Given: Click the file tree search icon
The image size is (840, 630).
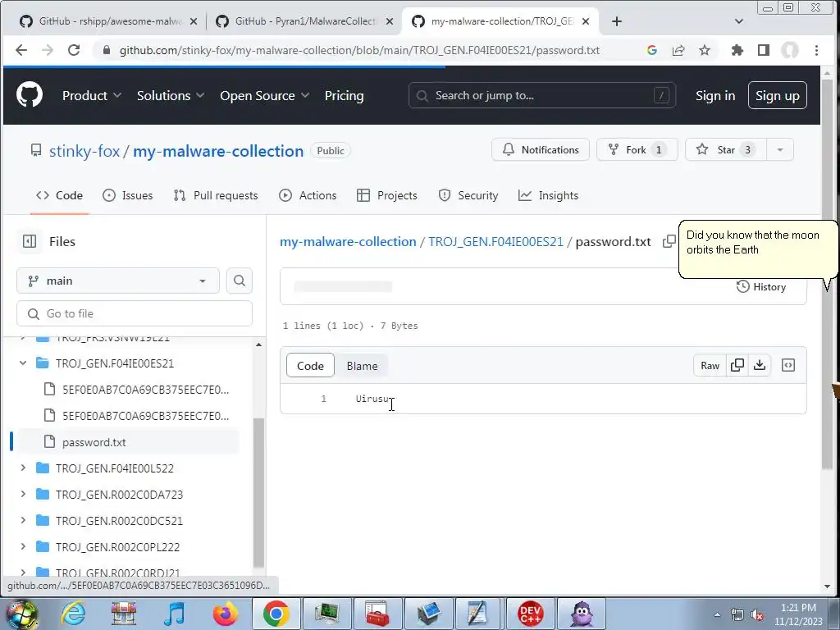Looking at the screenshot, I should pos(240,281).
